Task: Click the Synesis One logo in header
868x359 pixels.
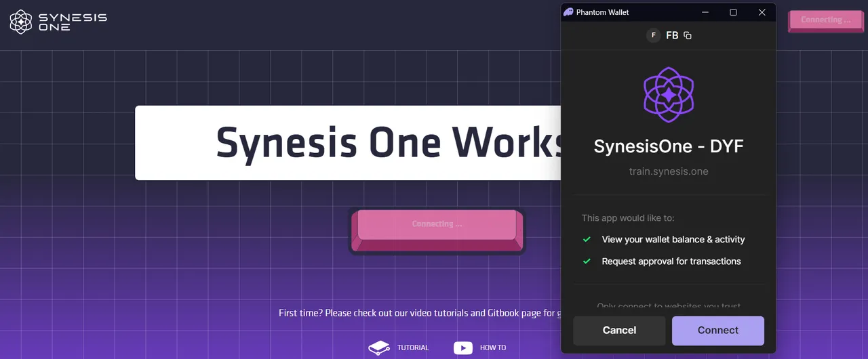Action: (x=58, y=22)
